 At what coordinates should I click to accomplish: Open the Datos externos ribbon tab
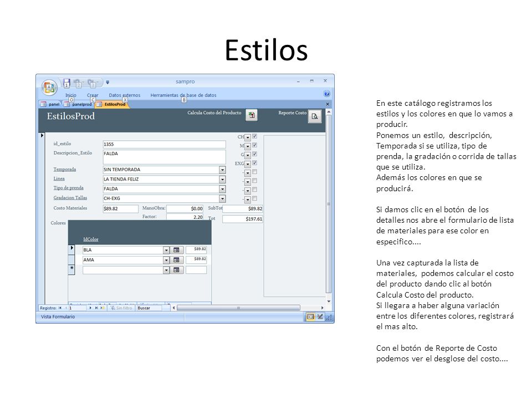[x=124, y=95]
